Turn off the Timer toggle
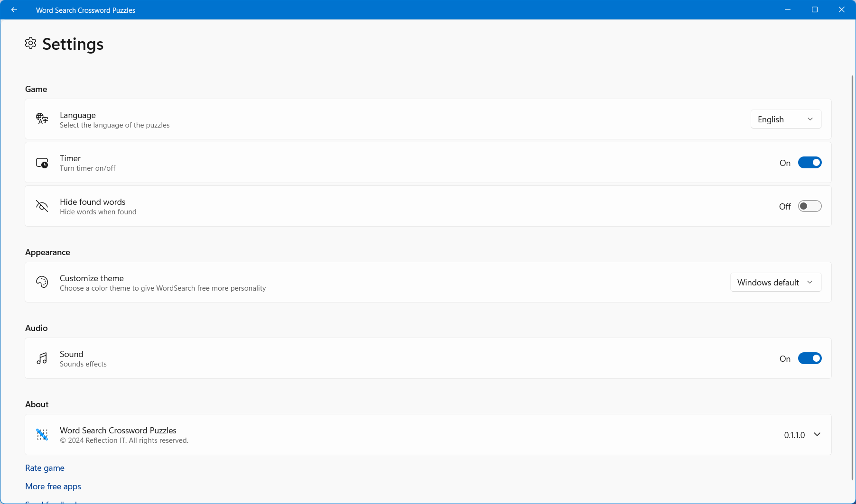856x504 pixels. pyautogui.click(x=810, y=162)
